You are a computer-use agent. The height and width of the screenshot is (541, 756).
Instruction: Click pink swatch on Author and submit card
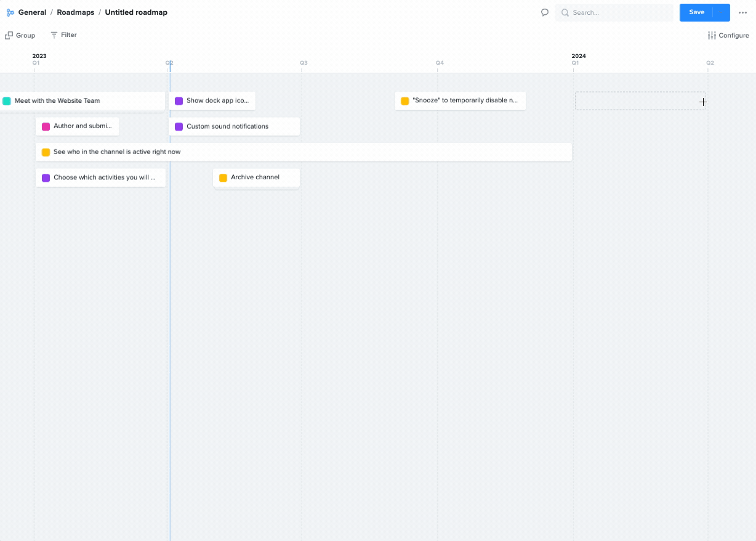[46, 126]
